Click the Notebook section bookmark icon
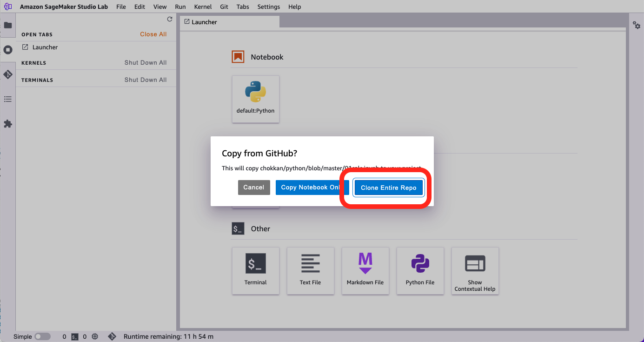Viewport: 644px width, 342px height. (238, 57)
